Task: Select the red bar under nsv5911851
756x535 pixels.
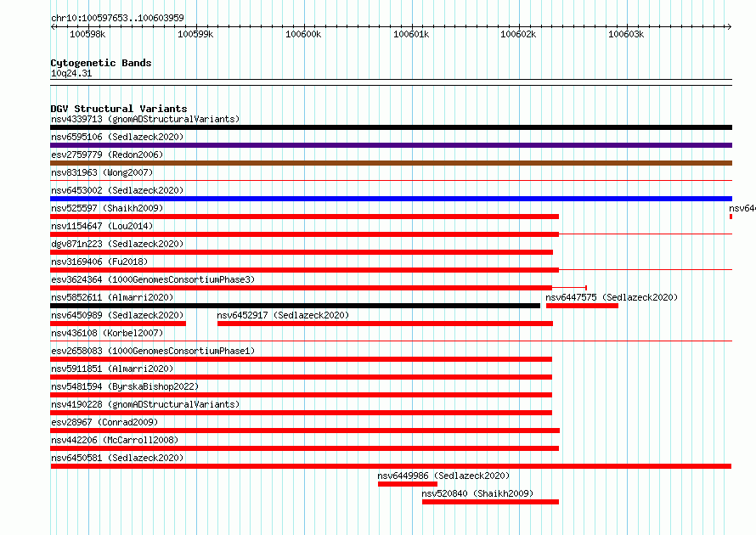Action: click(x=301, y=377)
